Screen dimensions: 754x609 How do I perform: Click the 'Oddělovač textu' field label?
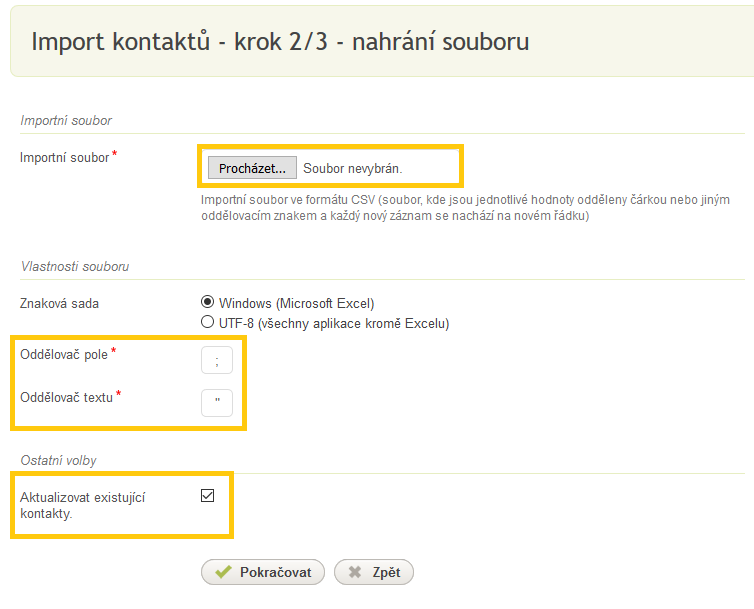(66, 397)
